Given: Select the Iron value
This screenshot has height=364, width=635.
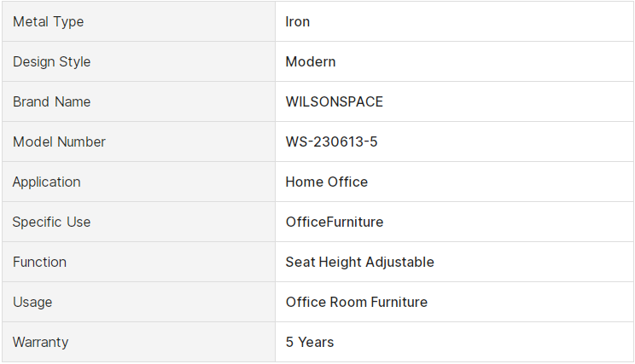Looking at the screenshot, I should (x=298, y=21).
